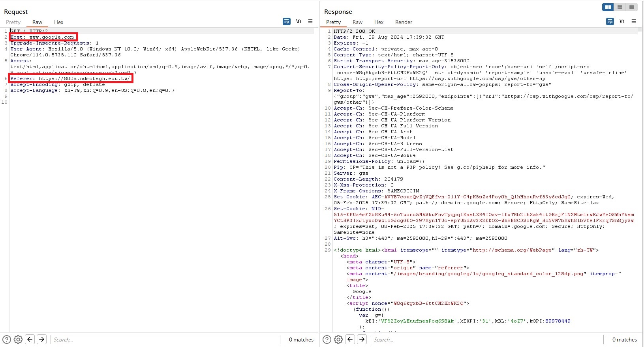Click the X-Frame-Options: SAMEORIGIN line
The width and height of the screenshot is (644, 347).
pyautogui.click(x=376, y=191)
